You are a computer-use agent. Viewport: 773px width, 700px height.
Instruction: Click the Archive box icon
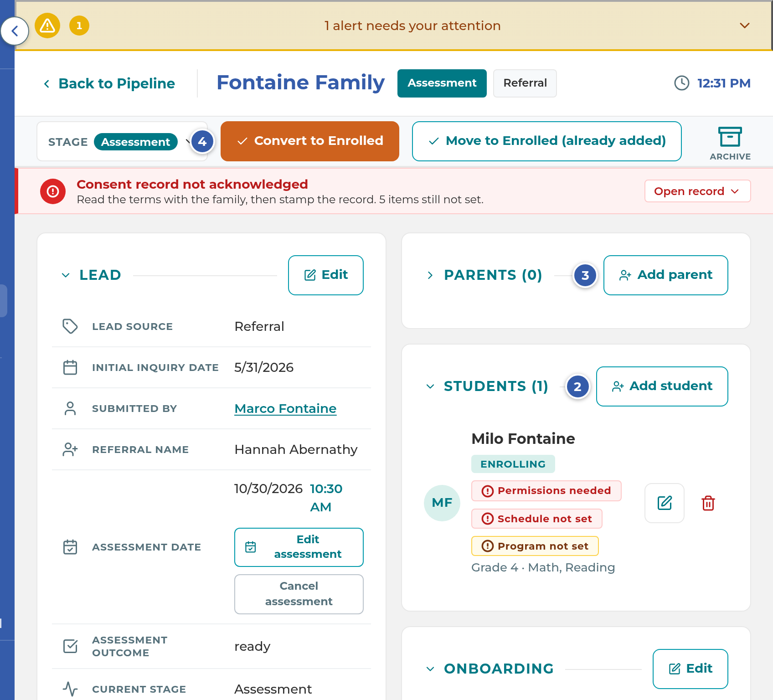(x=730, y=137)
